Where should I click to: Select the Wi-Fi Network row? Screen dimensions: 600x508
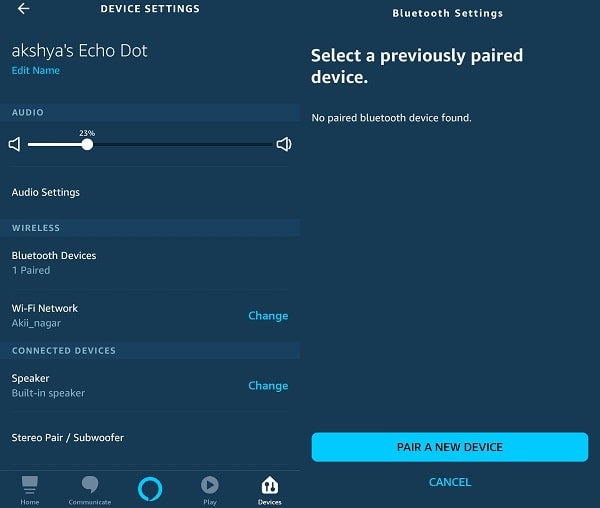click(x=150, y=316)
